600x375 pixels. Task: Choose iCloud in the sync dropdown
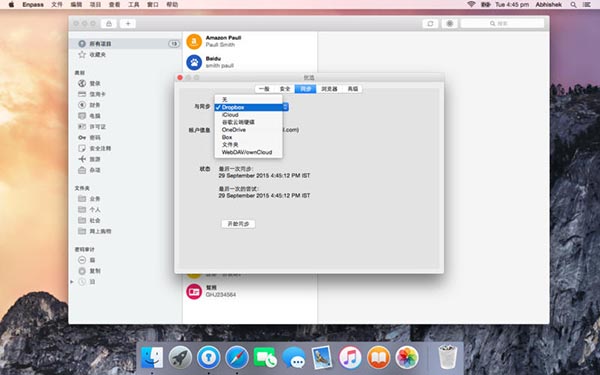click(248, 115)
